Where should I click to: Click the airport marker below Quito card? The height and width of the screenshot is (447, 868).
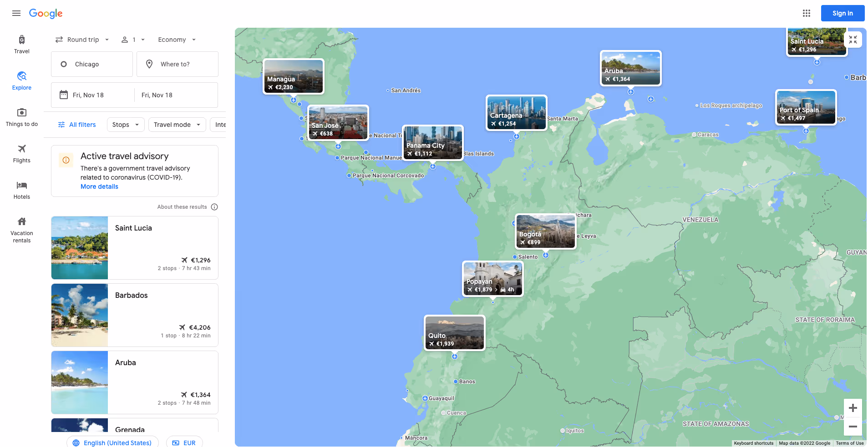pos(455,357)
